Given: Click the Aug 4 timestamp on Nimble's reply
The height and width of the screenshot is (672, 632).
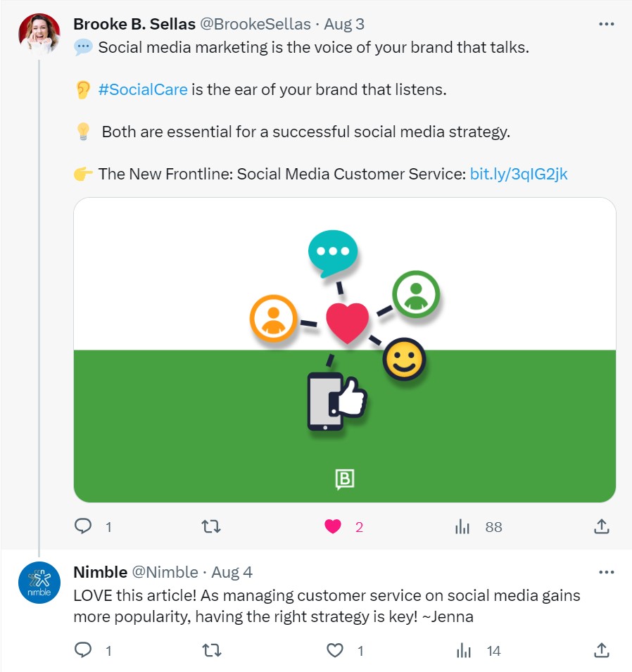Looking at the screenshot, I should coord(232,572).
